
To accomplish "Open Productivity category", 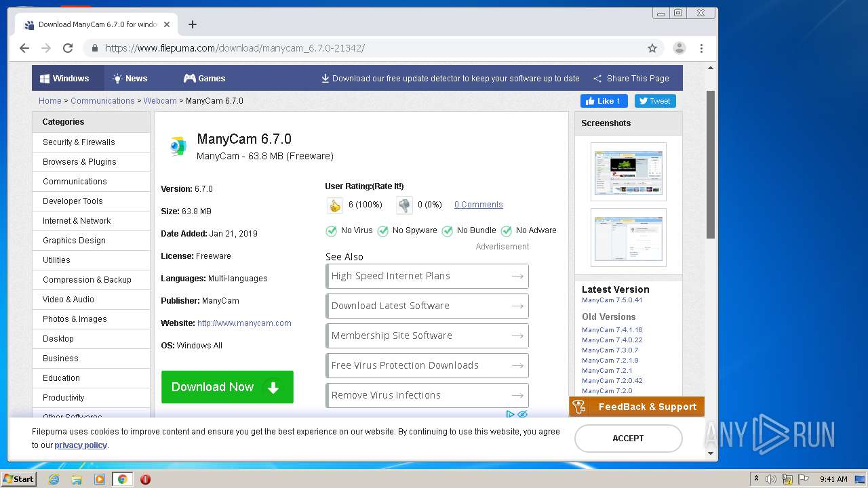I will coord(91,398).
